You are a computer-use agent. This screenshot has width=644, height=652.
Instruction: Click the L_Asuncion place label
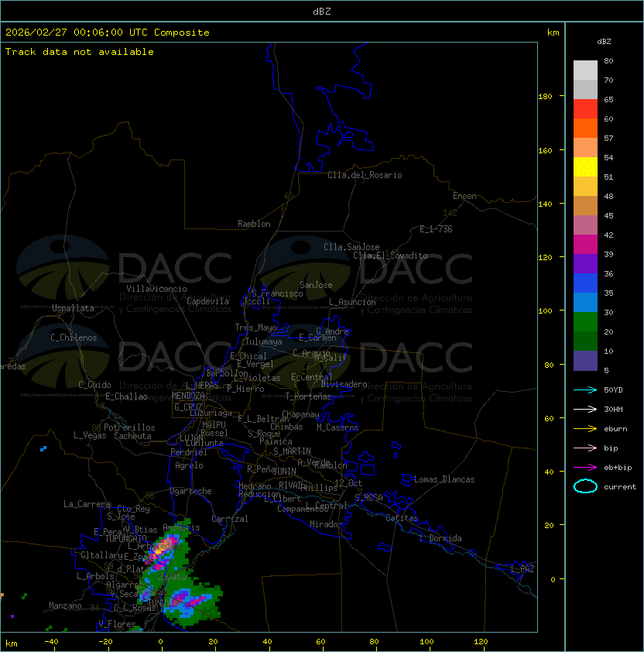[x=352, y=302]
